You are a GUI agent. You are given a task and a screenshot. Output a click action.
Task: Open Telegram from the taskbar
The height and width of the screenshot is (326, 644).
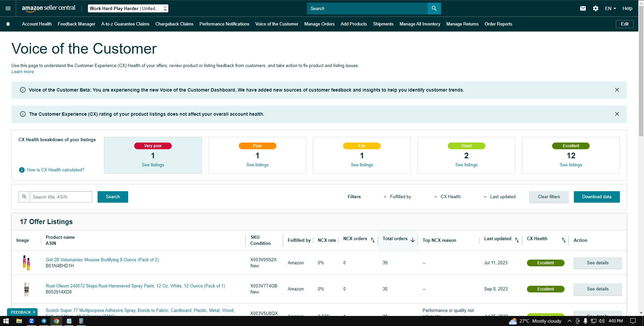[x=44, y=321]
